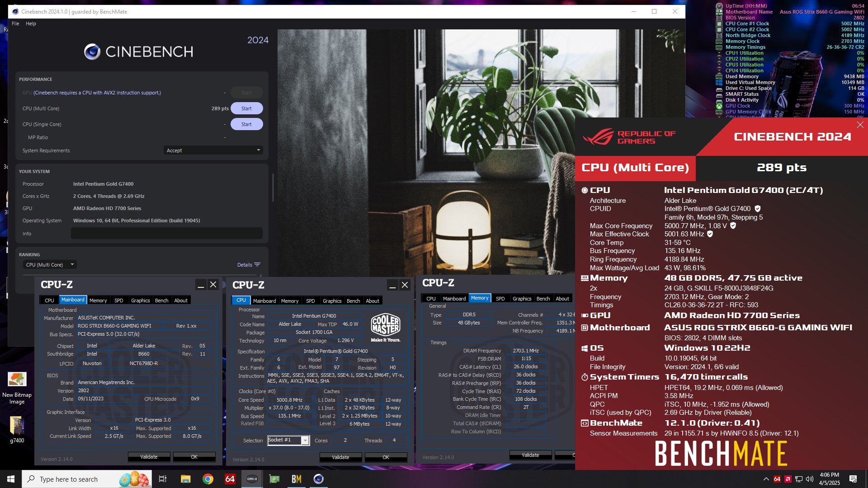
Task: Open the Windows Start menu
Action: tap(11, 479)
